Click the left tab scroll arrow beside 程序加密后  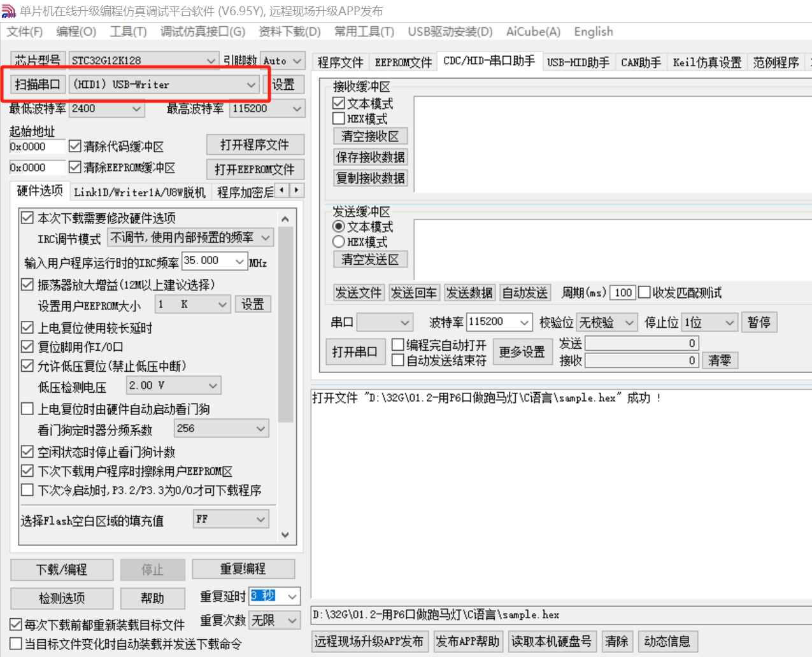coord(281,190)
